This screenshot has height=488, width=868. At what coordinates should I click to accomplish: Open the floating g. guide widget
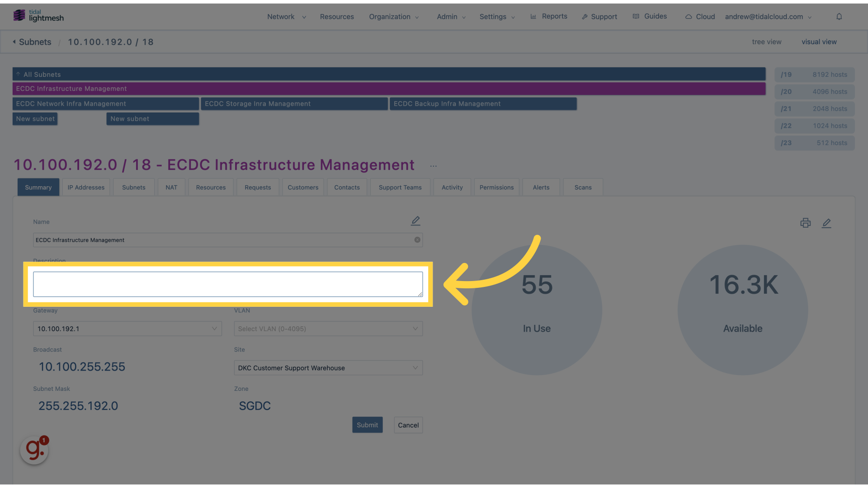(34, 450)
